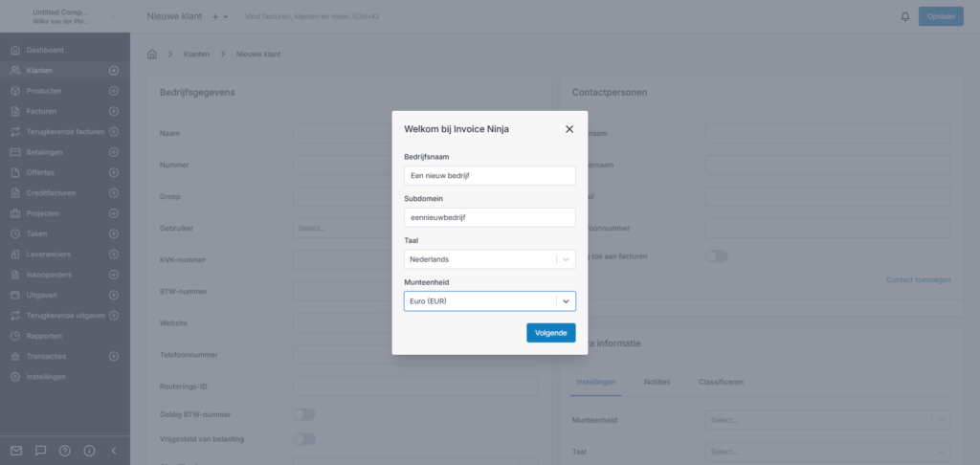This screenshot has height=465, width=980.
Task: Click the Opslaan button
Action: coord(941,16)
